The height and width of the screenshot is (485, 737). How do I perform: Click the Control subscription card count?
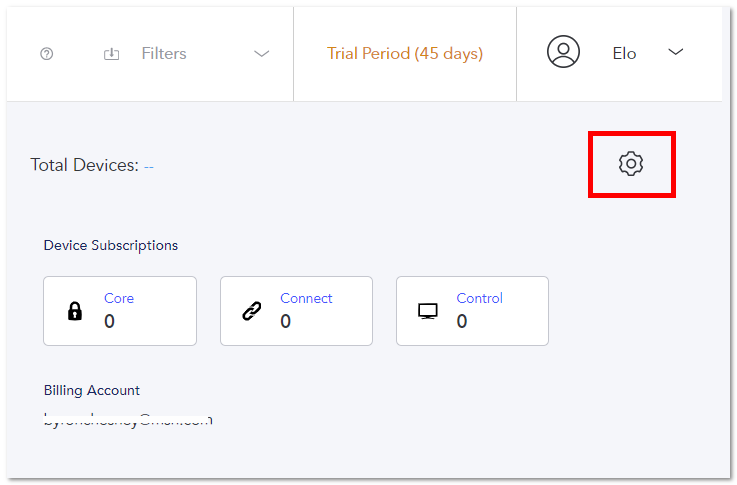tap(462, 321)
